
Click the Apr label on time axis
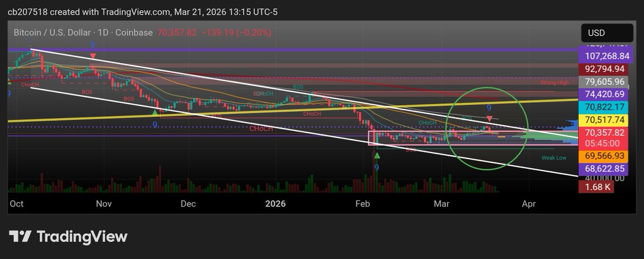(x=529, y=204)
